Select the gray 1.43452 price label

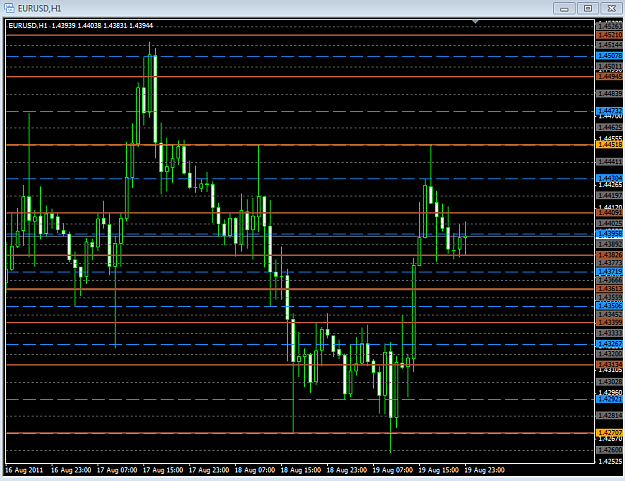tap(610, 314)
